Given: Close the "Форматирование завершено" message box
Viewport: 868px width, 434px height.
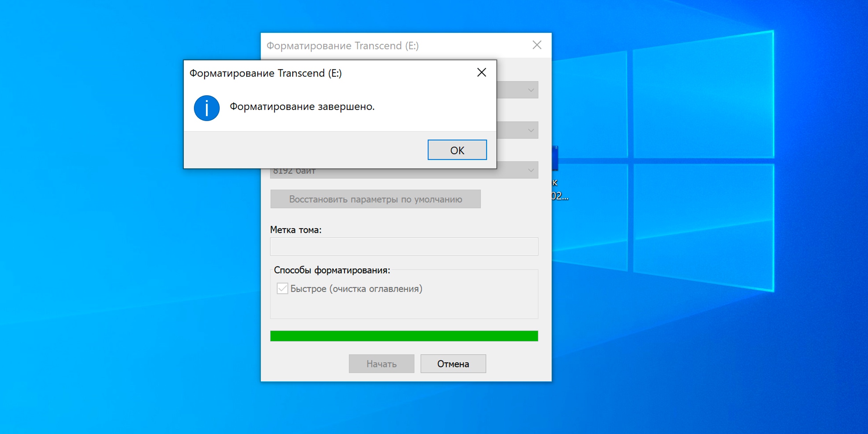Looking at the screenshot, I should coord(482,73).
